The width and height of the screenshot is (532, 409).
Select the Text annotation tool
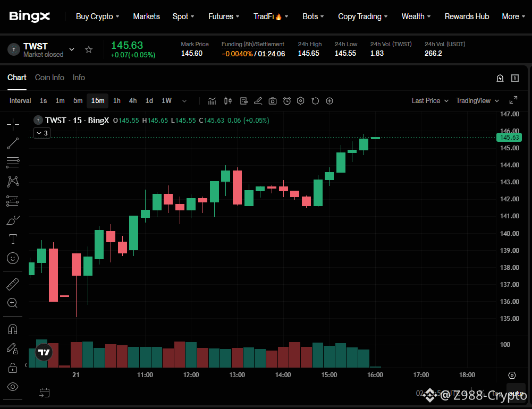[13, 239]
